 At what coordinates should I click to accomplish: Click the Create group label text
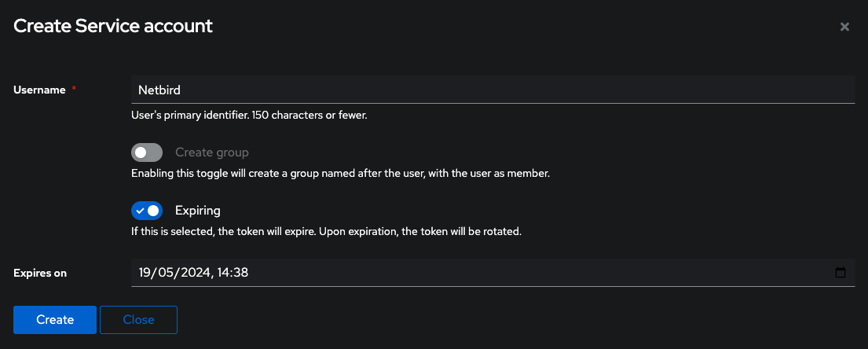click(x=211, y=152)
